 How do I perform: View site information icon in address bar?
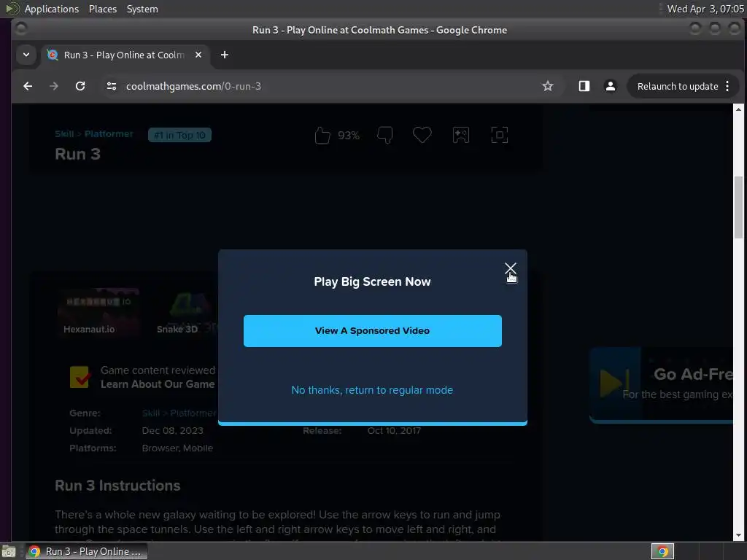pyautogui.click(x=112, y=86)
